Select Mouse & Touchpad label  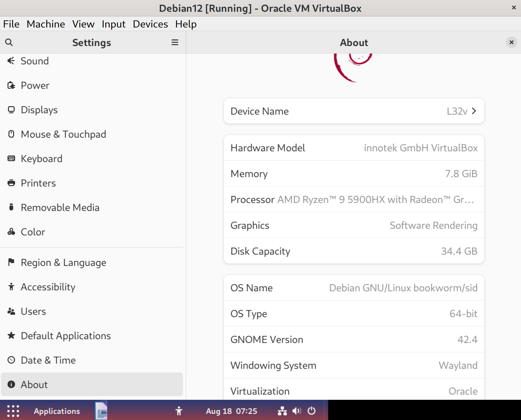click(x=63, y=134)
